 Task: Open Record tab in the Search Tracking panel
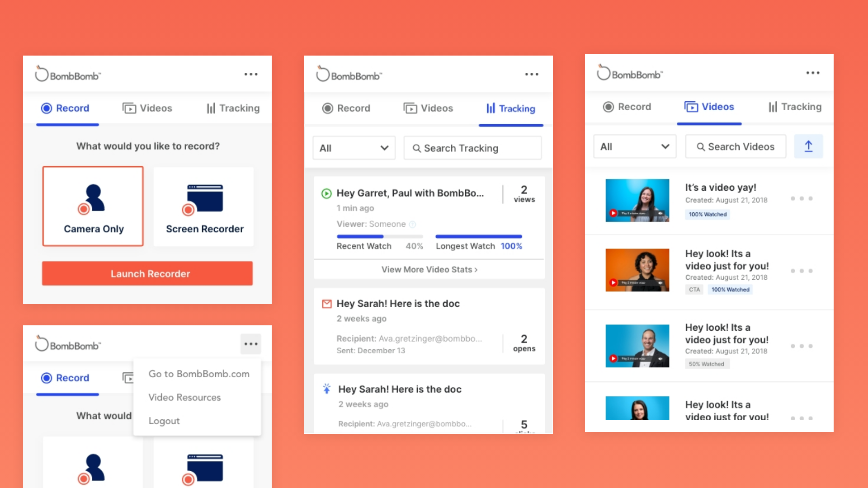[346, 108]
